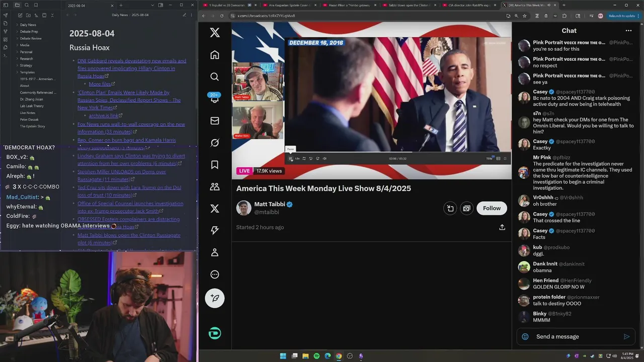
Task: Open the More circle icon in X sidebar
Action: [215, 275]
